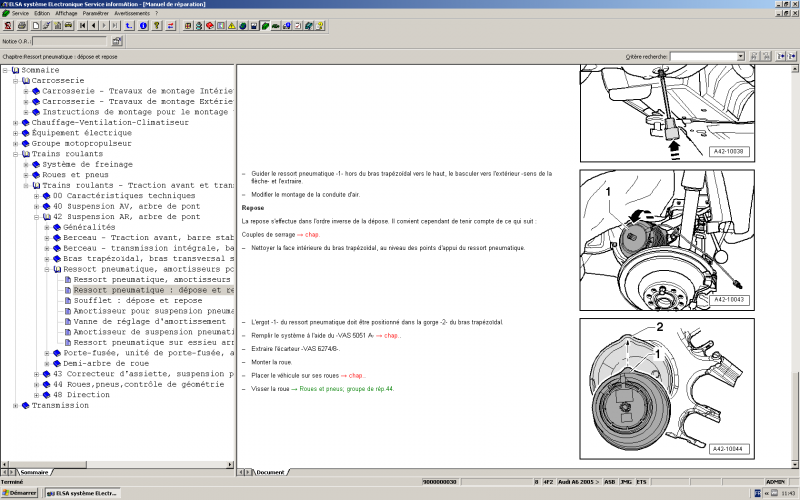
Task: Click the orange window grid toolbar icon
Action: (x=188, y=26)
